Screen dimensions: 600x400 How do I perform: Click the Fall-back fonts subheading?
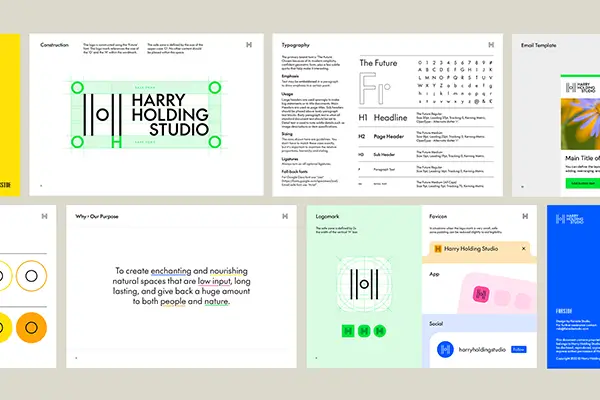point(295,172)
